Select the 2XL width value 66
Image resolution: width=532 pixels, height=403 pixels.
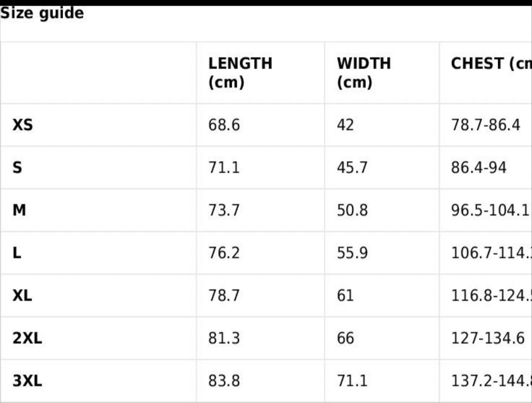pyautogui.click(x=345, y=338)
